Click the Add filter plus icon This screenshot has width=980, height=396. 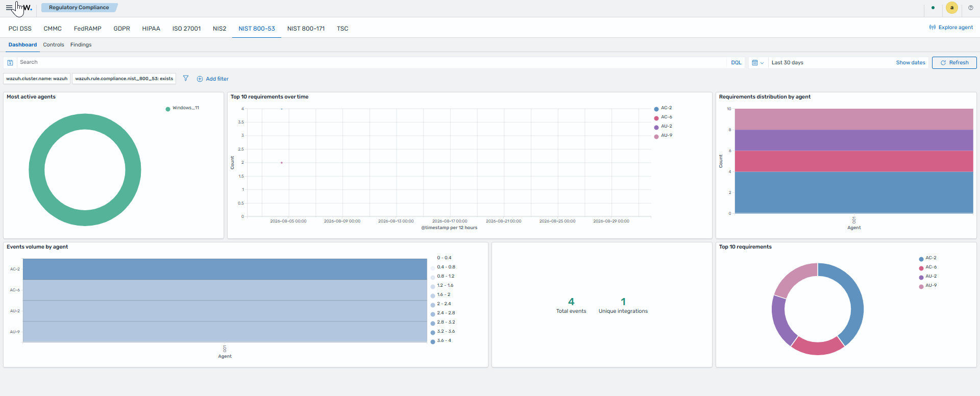coord(200,79)
